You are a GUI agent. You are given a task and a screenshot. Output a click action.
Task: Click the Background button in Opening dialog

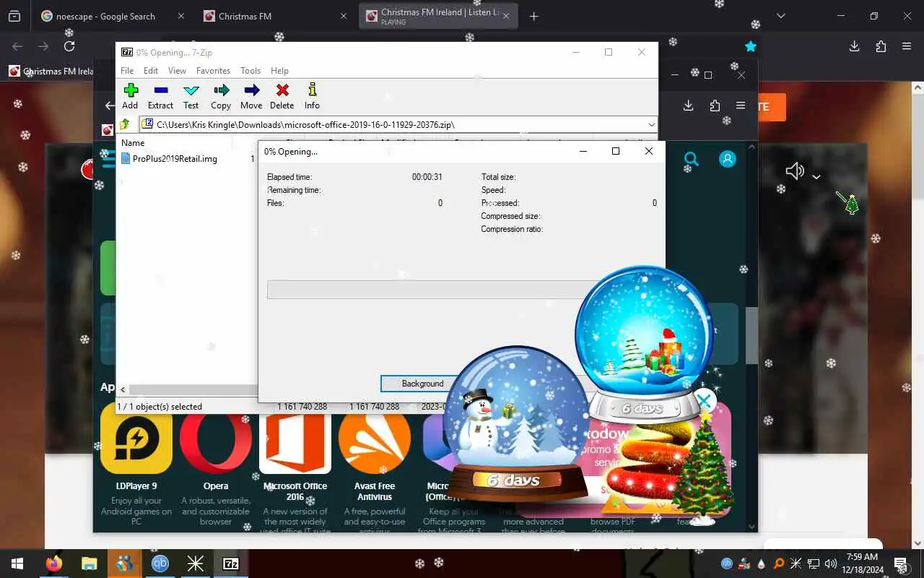tap(422, 384)
